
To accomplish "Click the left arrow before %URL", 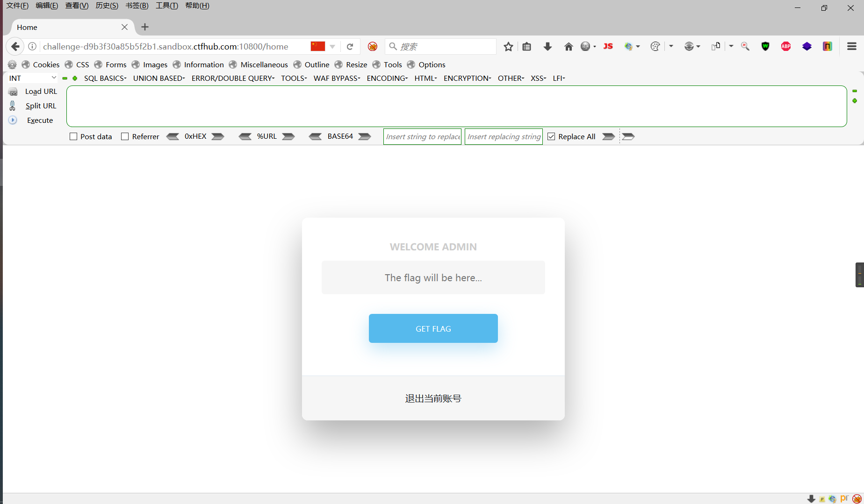I will click(245, 136).
